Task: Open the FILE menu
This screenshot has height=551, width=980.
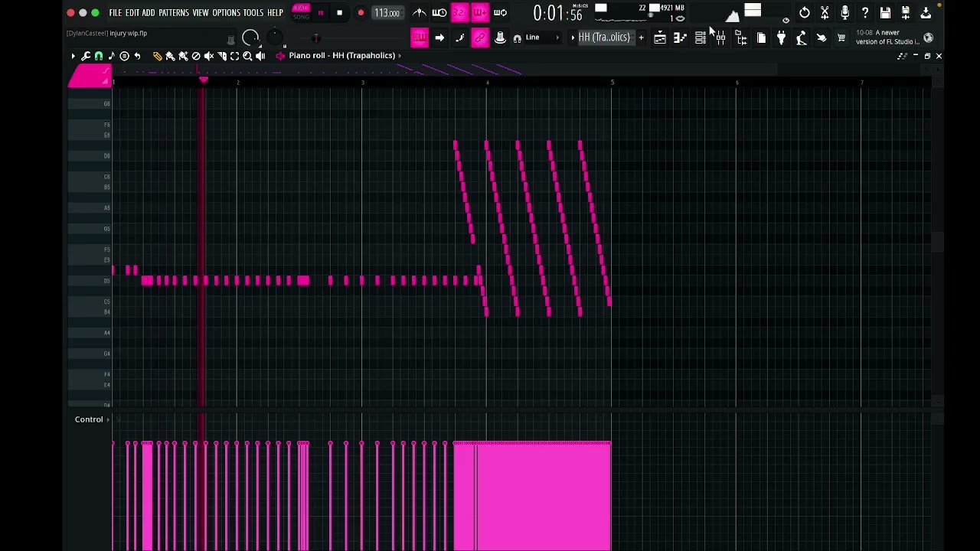Action: pos(115,13)
